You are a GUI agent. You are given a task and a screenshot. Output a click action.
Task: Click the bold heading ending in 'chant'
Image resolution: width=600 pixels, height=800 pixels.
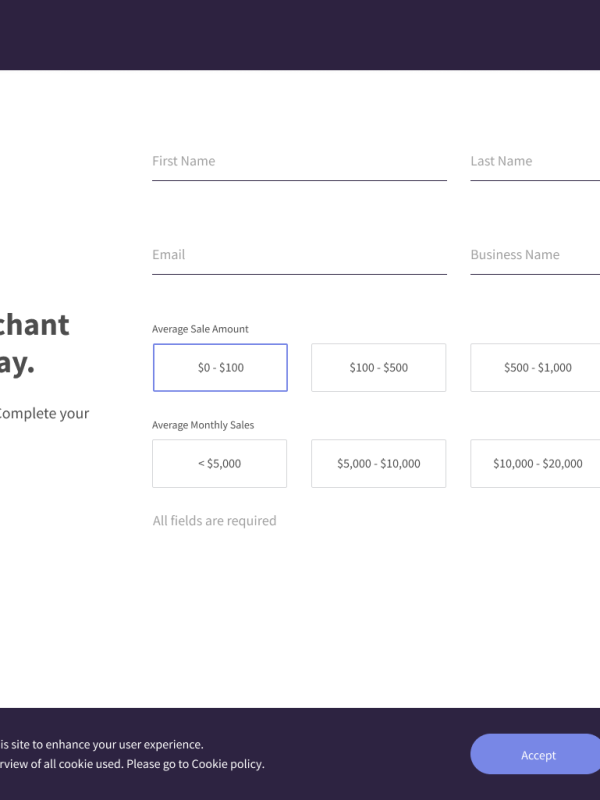click(x=34, y=325)
